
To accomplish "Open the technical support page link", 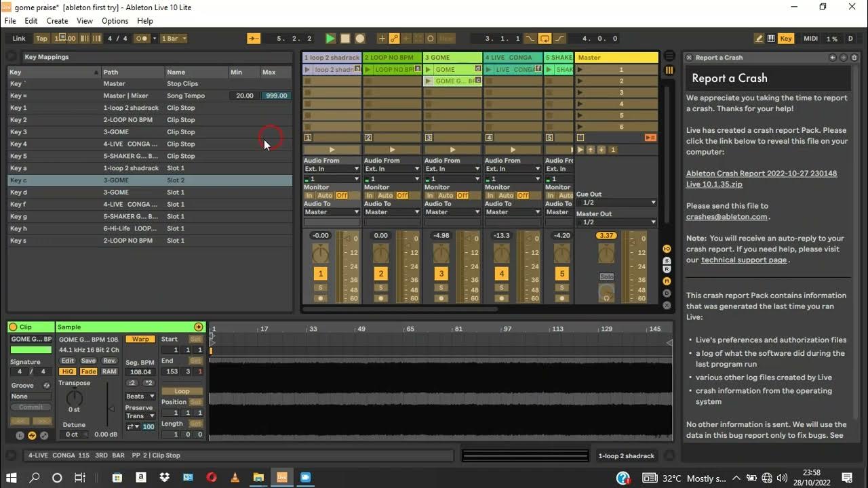I will 744,260.
